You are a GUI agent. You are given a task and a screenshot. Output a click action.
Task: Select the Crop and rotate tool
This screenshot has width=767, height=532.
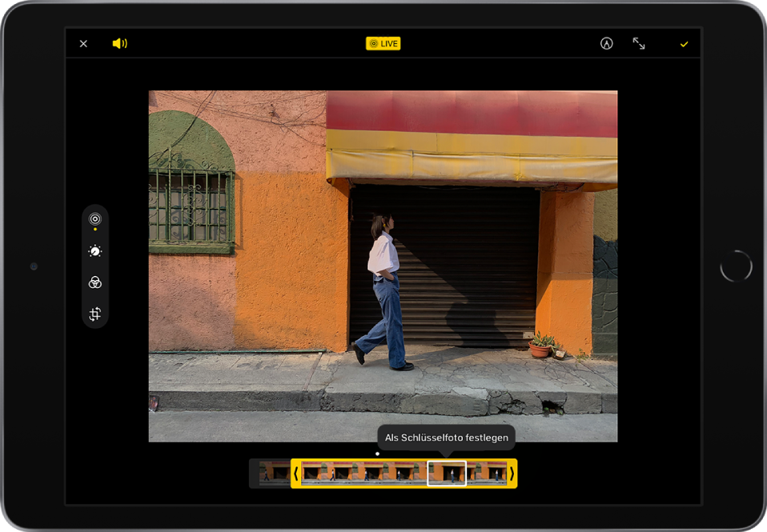click(95, 314)
